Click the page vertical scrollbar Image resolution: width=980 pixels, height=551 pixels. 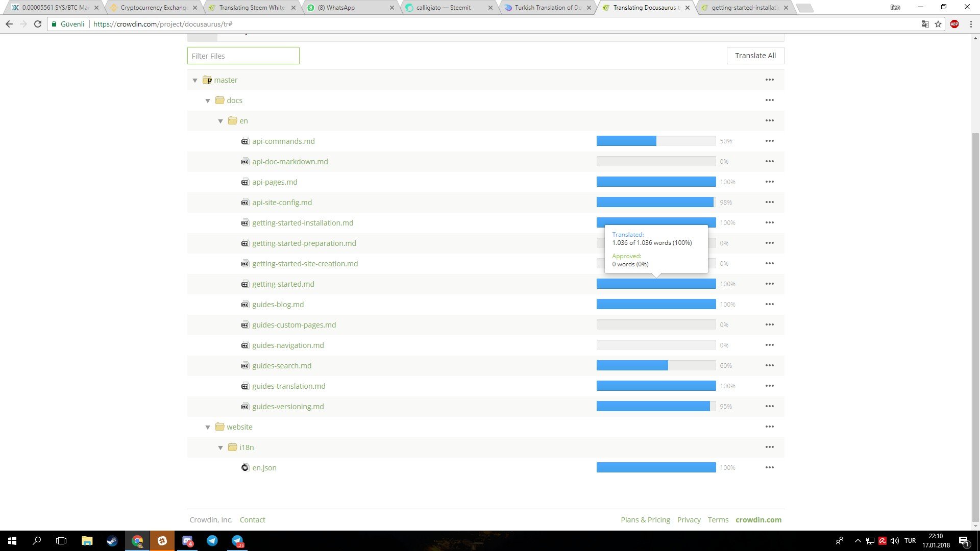point(975,327)
